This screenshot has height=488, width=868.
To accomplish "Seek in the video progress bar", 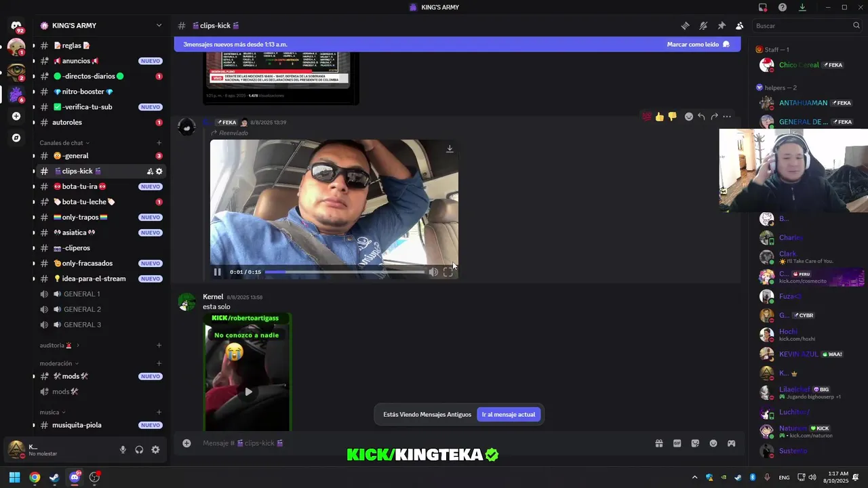I will click(x=344, y=272).
